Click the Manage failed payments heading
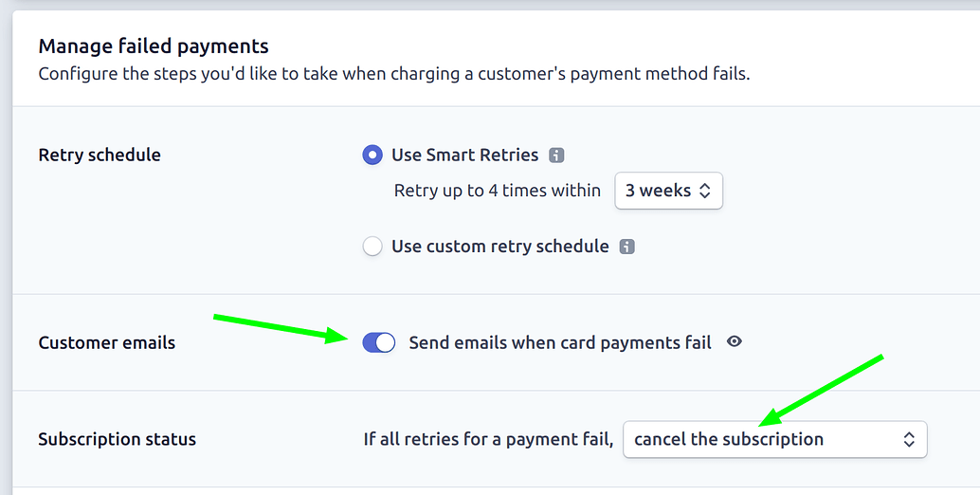The width and height of the screenshot is (980, 495). pyautogui.click(x=154, y=46)
